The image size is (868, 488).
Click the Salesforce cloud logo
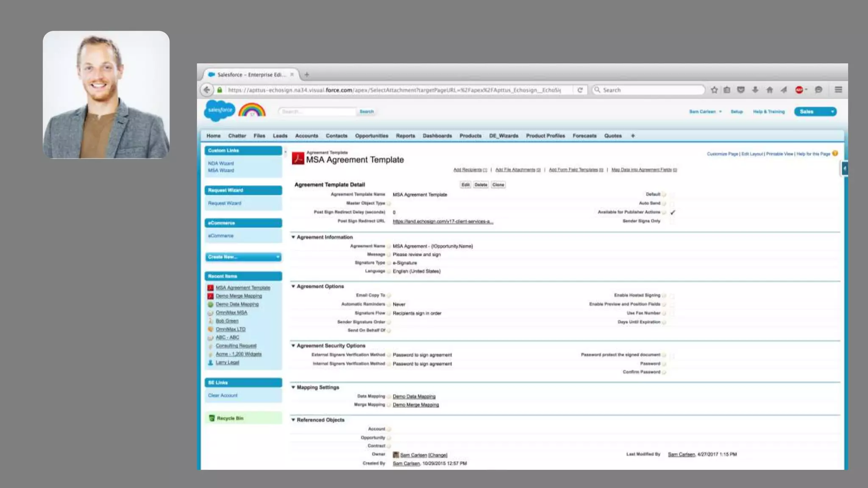(x=220, y=111)
